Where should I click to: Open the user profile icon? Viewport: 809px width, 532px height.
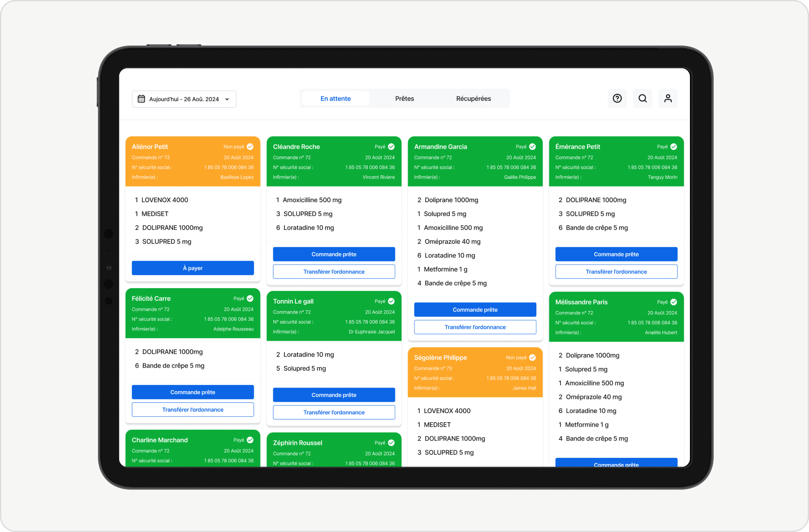668,99
